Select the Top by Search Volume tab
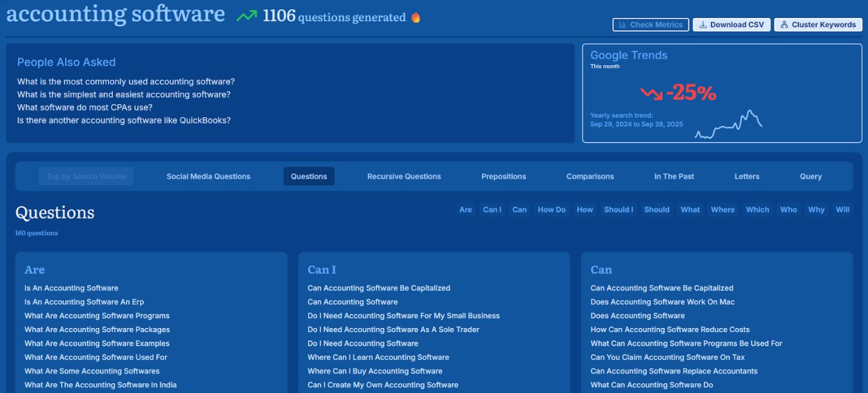868x393 pixels. click(x=86, y=177)
